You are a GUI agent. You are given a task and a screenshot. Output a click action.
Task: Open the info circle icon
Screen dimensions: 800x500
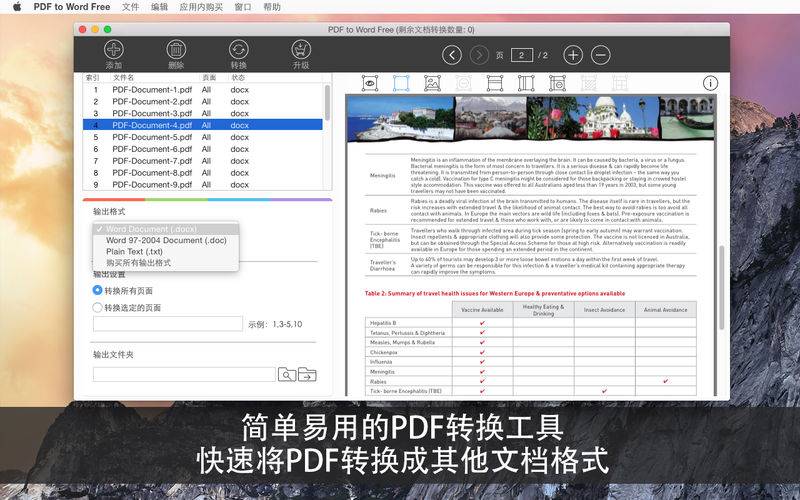point(710,83)
